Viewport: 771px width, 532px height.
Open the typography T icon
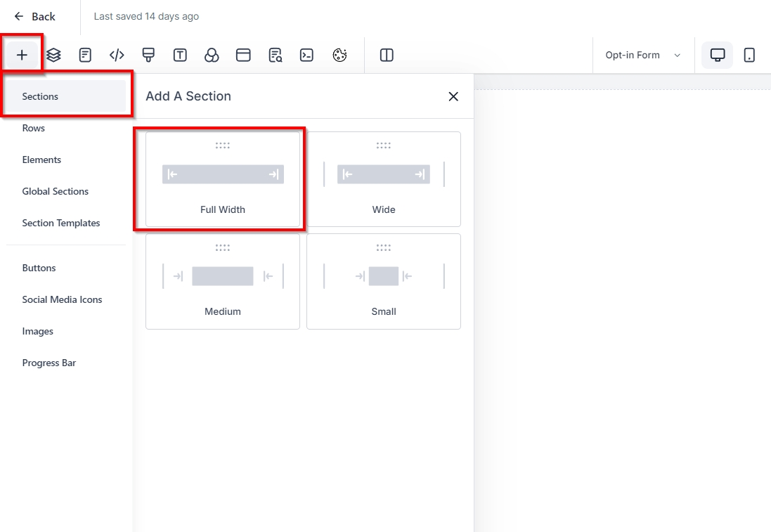pos(180,55)
